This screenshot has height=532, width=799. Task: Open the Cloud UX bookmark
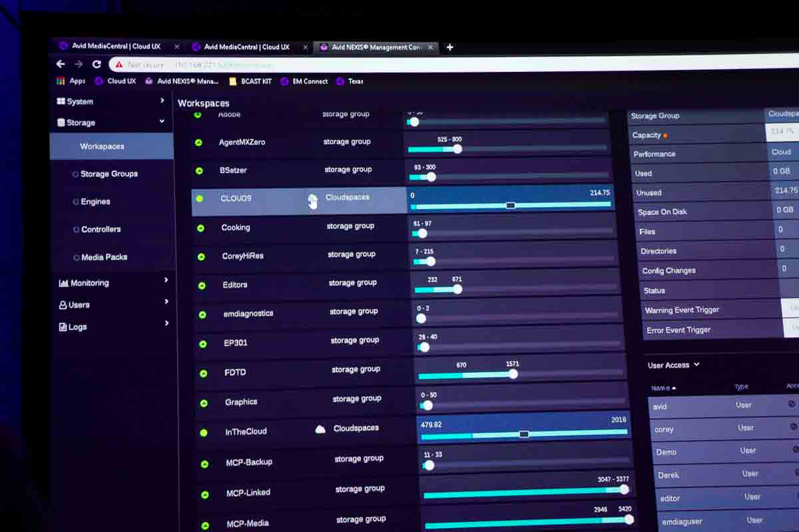pyautogui.click(x=116, y=81)
